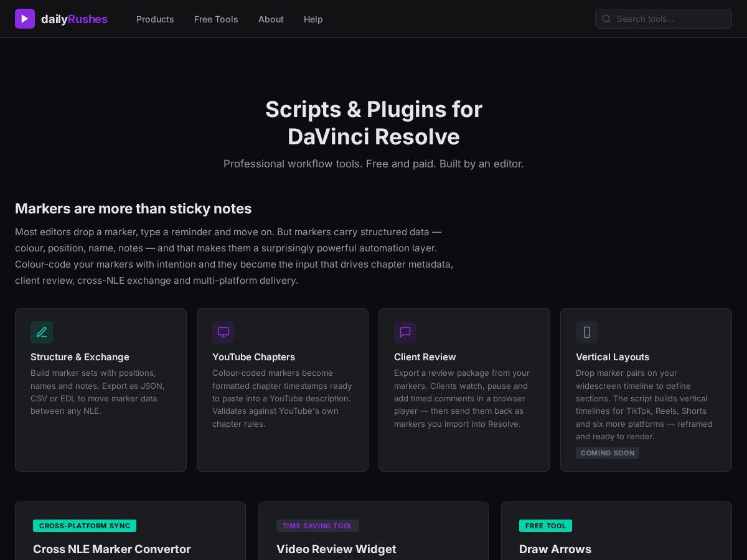Click the TIME SAVING TOOL tag
747x560 pixels.
[317, 526]
